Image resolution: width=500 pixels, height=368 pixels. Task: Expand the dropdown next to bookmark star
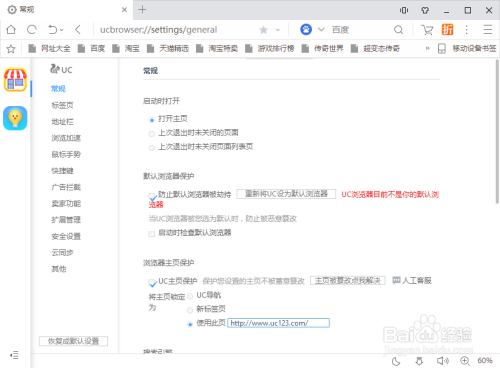tap(277, 30)
